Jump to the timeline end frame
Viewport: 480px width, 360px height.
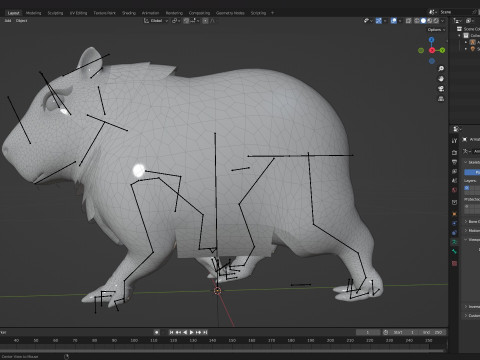[205, 332]
